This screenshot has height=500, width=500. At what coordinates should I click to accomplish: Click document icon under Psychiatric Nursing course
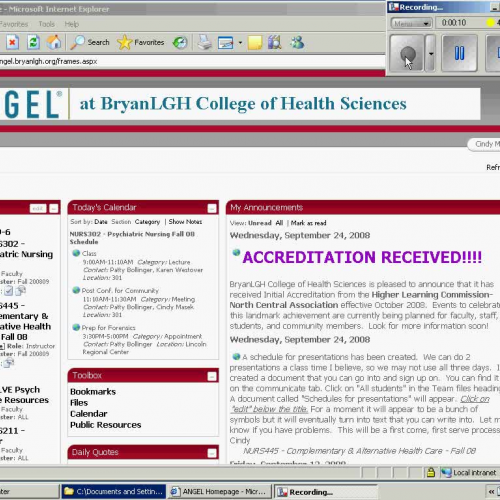21,291
